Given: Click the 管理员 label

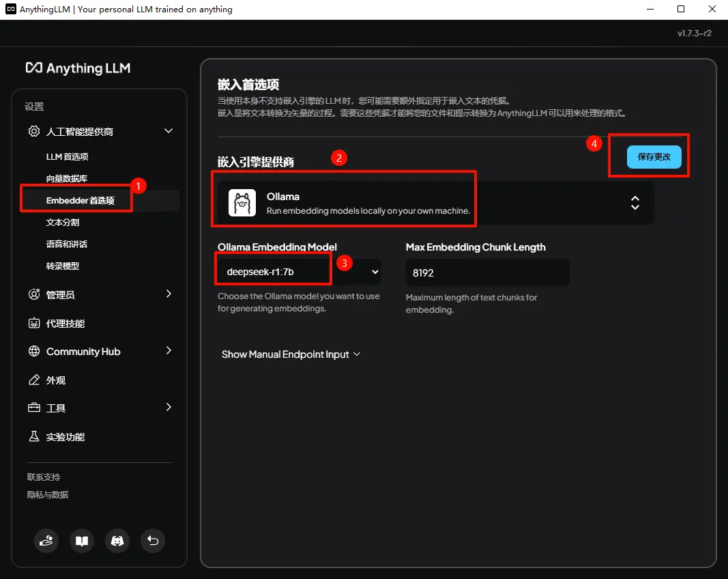Looking at the screenshot, I should [x=60, y=294].
